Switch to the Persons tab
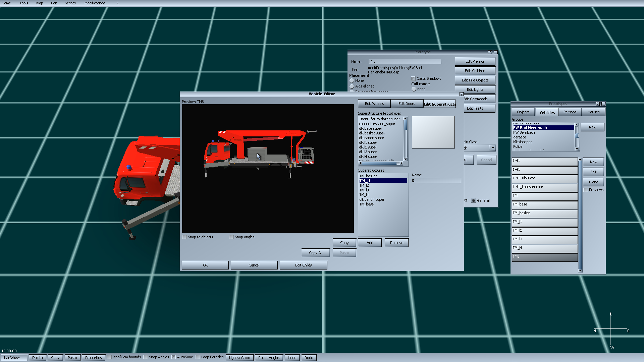 pyautogui.click(x=570, y=112)
